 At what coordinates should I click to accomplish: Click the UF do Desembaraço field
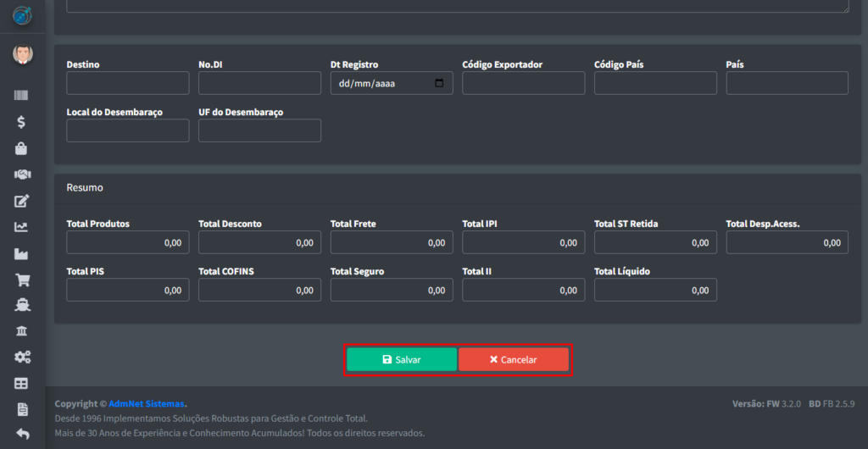tap(259, 130)
